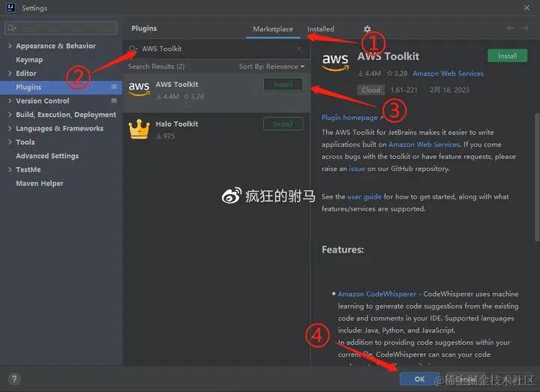
Task: Click the AWS Toolkit logo in results
Action: tap(139, 88)
